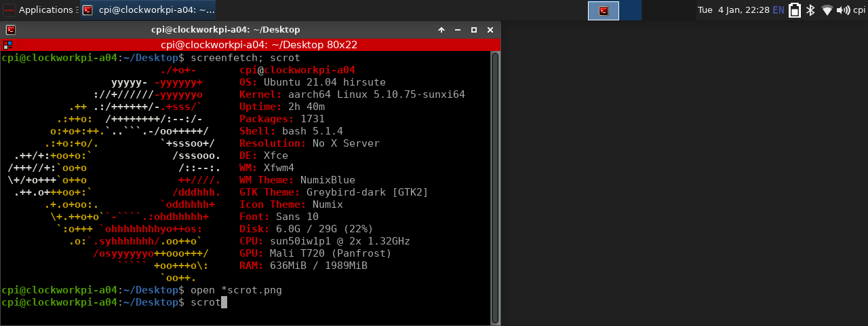This screenshot has width=868, height=326.
Task: Click the red terminal title bar showing 80x22
Action: [258, 45]
